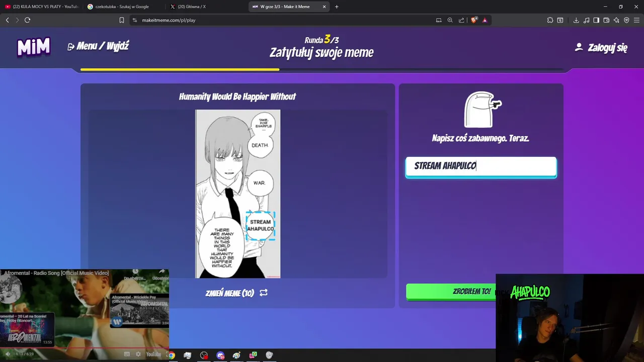The height and width of the screenshot is (362, 644).
Task: Go back using the browser back arrow
Action: coord(7,20)
